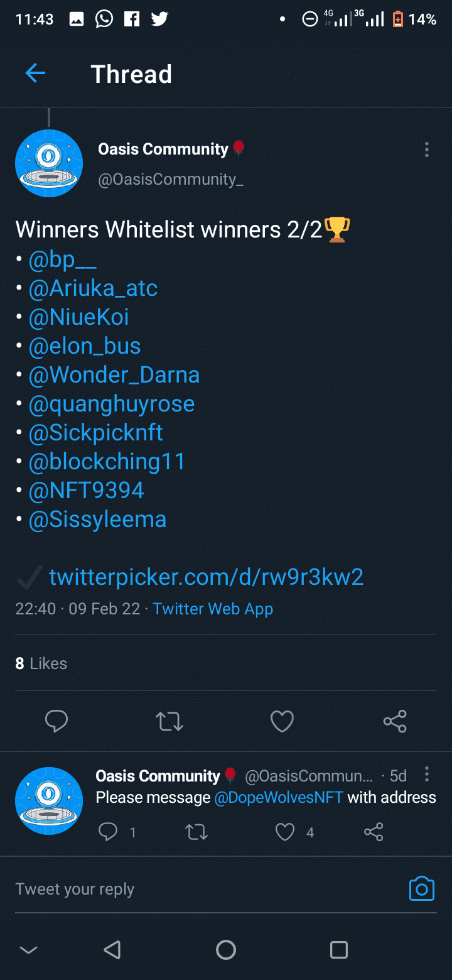The width and height of the screenshot is (452, 980).
Task: Share the main winners tweet
Action: [x=395, y=721]
